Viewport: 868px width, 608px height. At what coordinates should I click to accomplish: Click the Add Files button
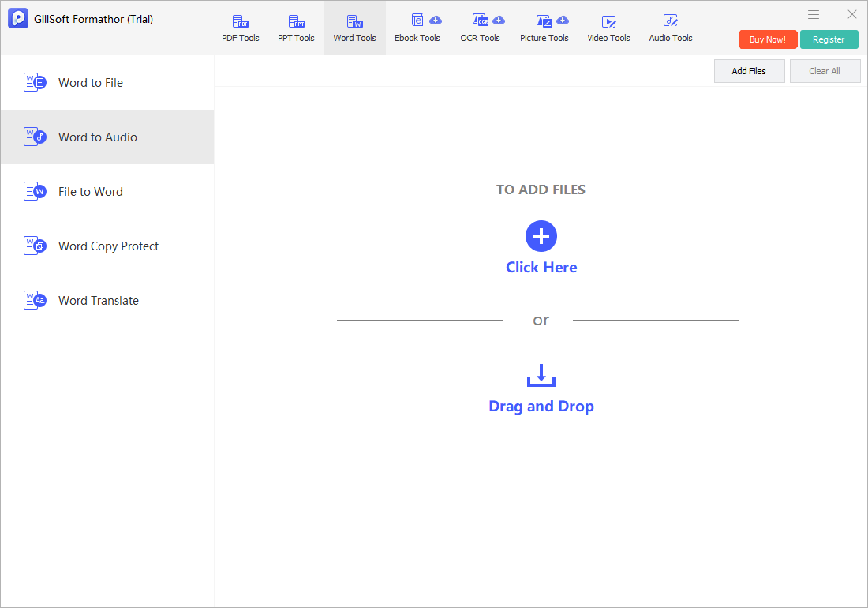(749, 71)
